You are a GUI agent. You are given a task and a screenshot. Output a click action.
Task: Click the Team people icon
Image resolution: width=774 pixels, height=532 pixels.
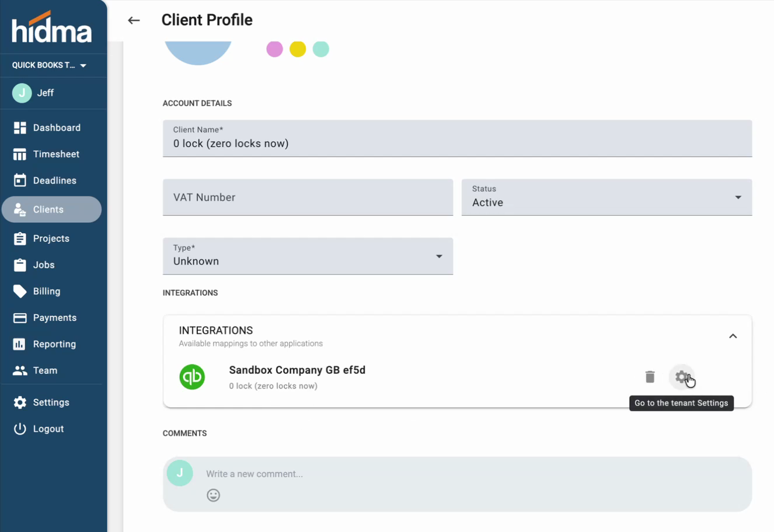[20, 370]
